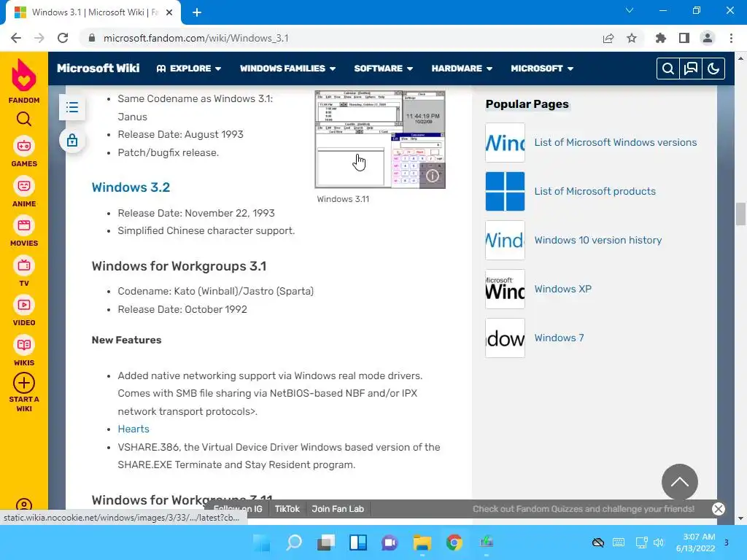Click the TikTok footer link

click(287, 509)
